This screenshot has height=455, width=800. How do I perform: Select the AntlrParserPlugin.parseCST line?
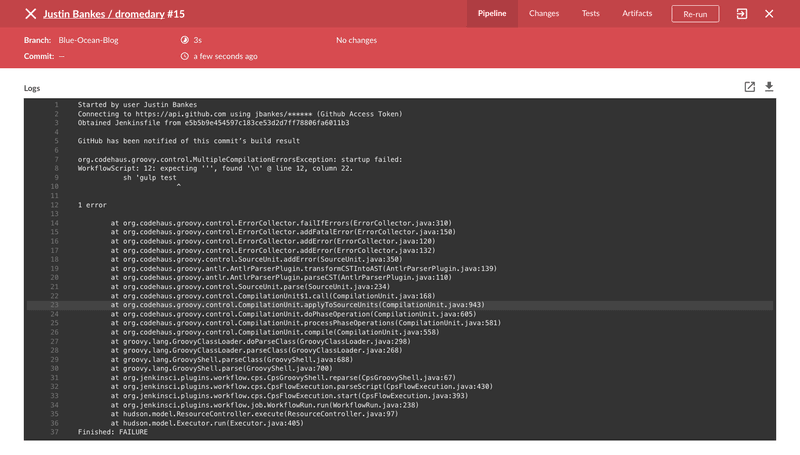coord(281,277)
